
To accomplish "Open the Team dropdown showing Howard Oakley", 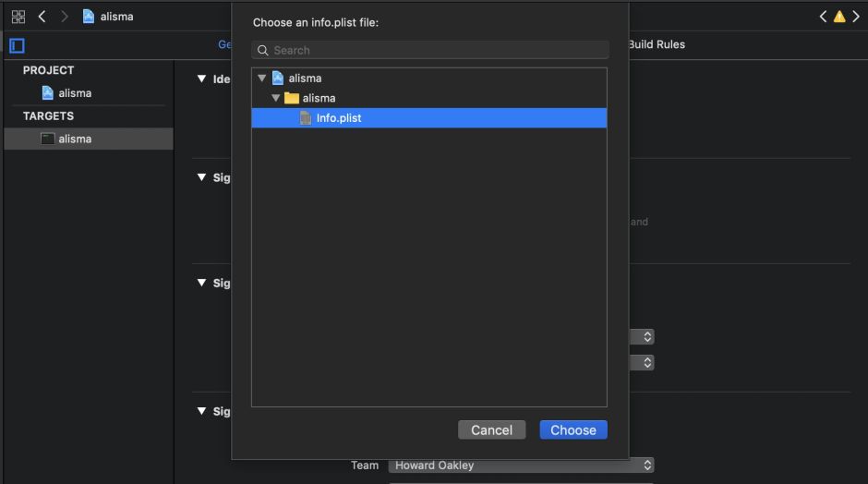I will point(521,466).
